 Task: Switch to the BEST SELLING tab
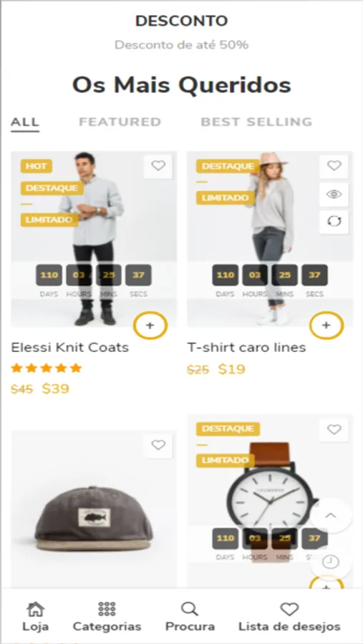256,122
